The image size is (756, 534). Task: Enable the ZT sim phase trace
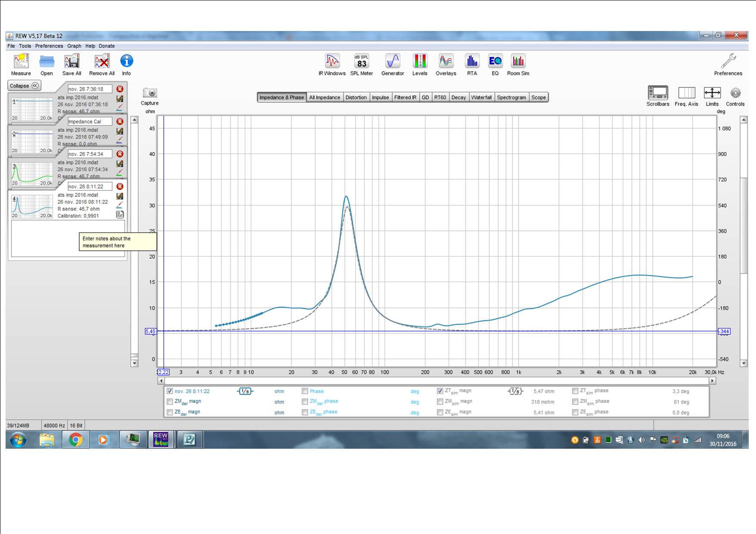click(x=575, y=391)
